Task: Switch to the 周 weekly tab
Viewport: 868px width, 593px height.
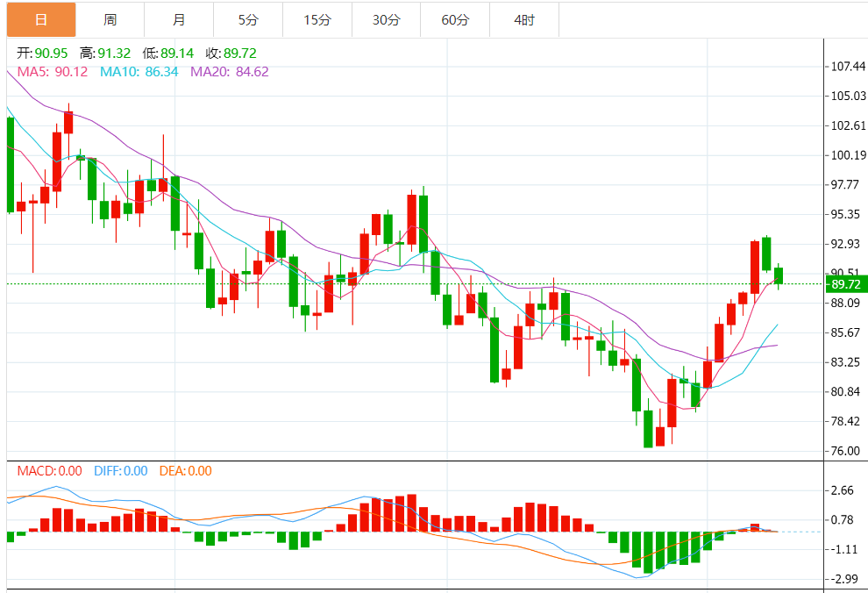Action: click(110, 19)
